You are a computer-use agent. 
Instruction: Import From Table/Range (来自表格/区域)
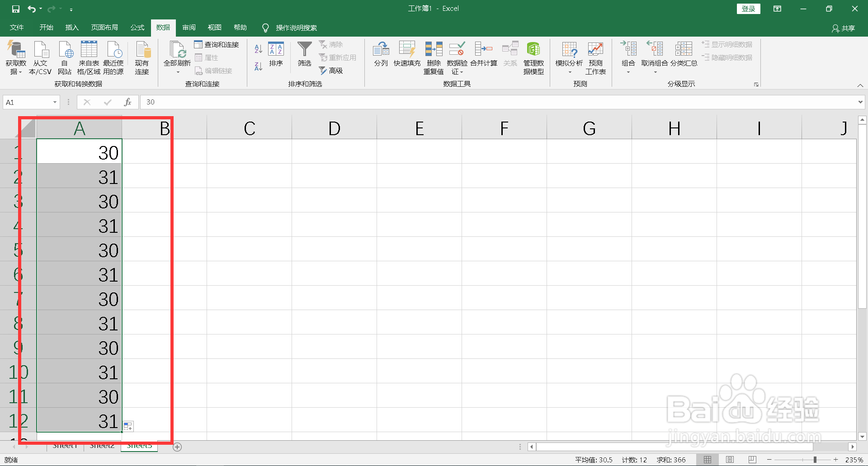[89, 57]
